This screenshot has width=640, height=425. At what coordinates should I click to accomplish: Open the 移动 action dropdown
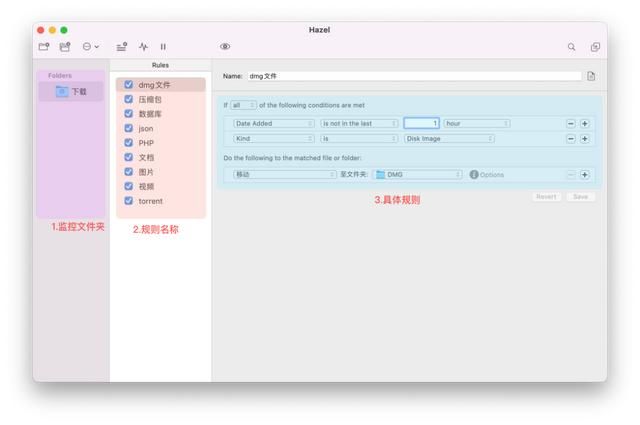tap(284, 174)
